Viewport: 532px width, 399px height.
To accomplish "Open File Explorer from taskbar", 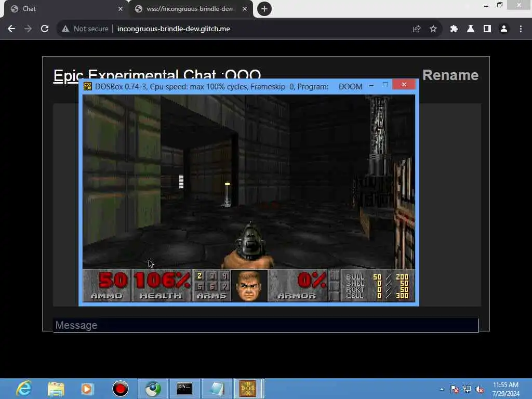I will [56, 389].
